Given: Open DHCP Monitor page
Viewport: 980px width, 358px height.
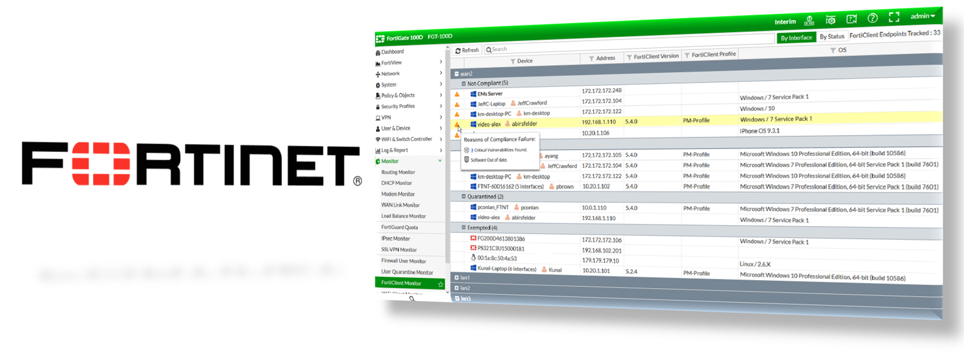Looking at the screenshot, I should click(397, 183).
